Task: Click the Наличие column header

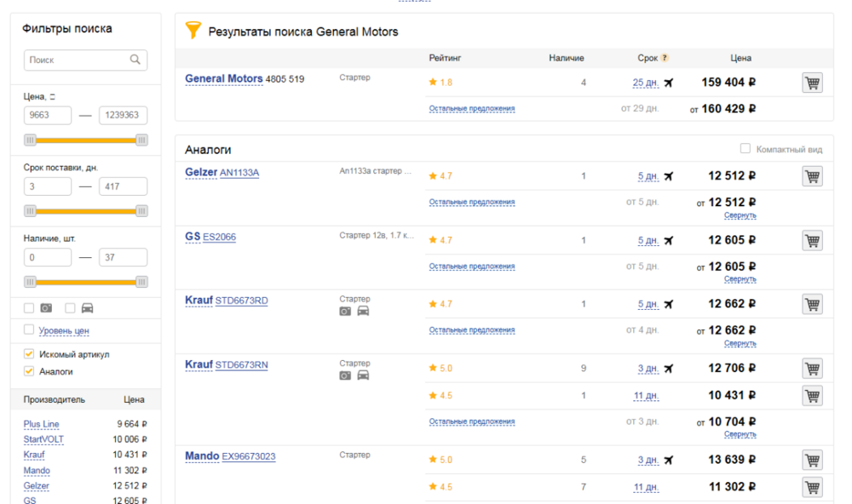Action: click(x=567, y=58)
